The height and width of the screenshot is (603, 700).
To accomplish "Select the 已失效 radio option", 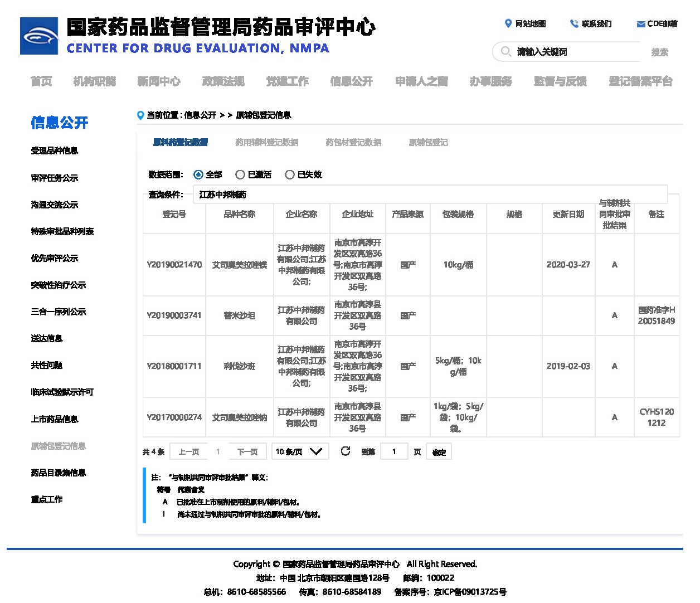I will [x=290, y=175].
